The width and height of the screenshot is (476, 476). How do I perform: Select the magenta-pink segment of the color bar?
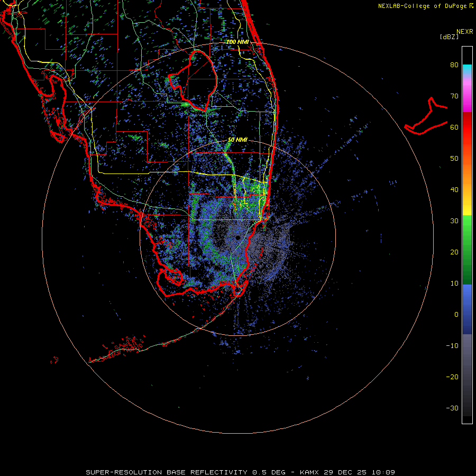pos(467,94)
